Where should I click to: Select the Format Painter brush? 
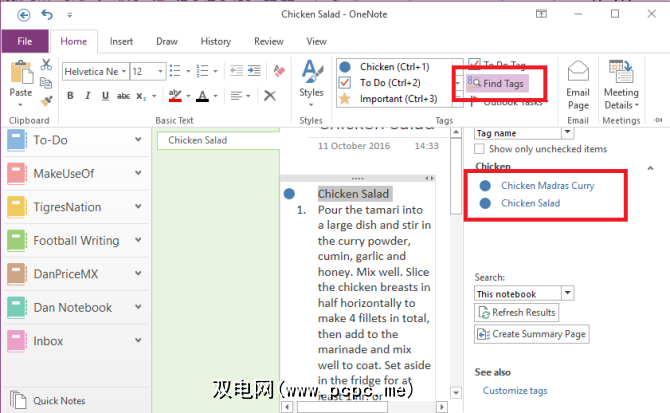click(46, 101)
